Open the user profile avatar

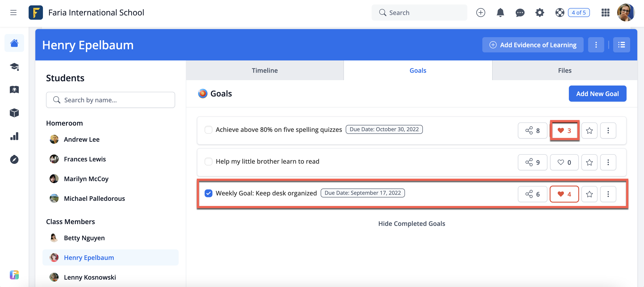click(x=626, y=13)
